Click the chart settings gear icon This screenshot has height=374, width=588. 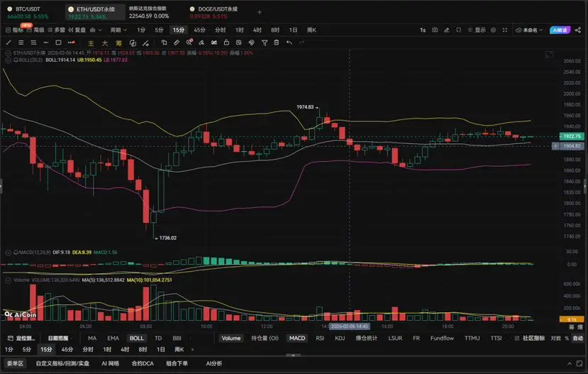coord(493,30)
